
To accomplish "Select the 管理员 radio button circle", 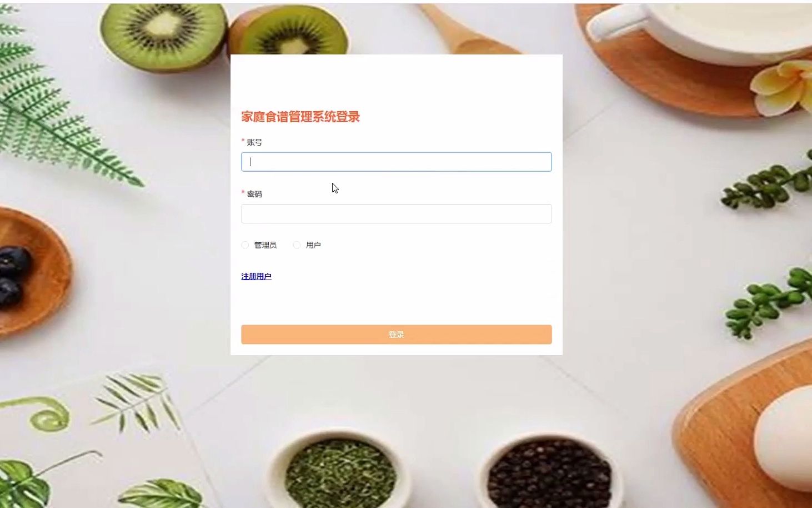I will [x=245, y=245].
